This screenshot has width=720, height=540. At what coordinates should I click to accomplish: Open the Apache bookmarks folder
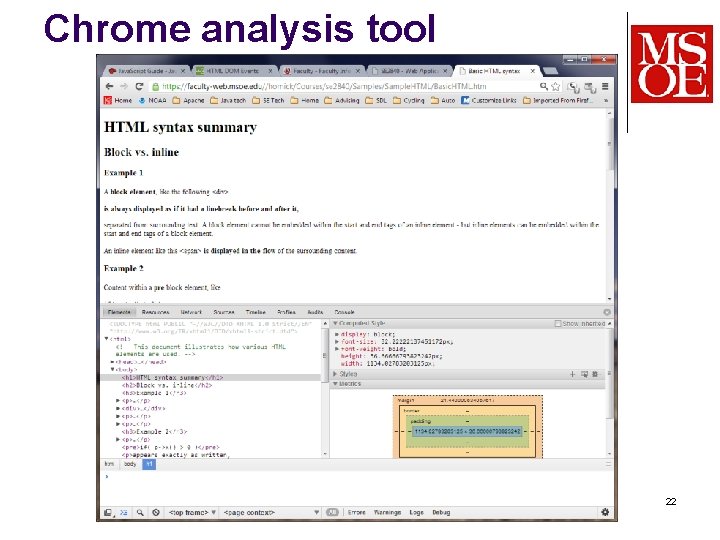pos(188,100)
